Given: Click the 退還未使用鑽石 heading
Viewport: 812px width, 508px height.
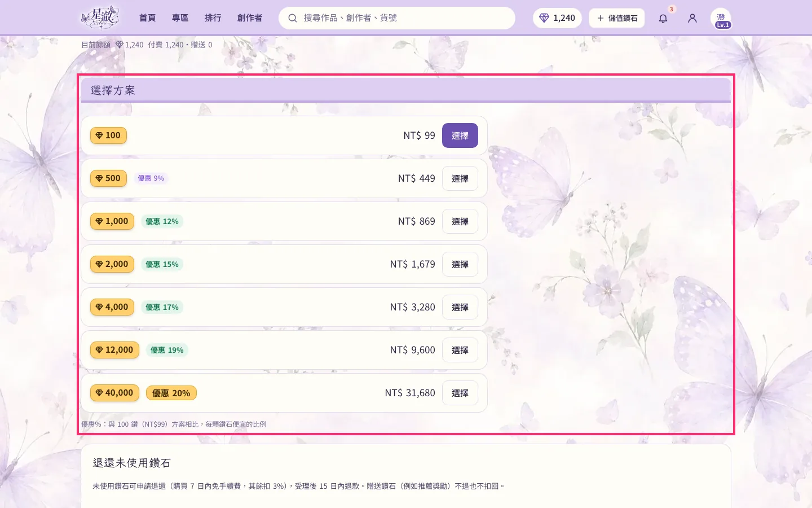Looking at the screenshot, I should (131, 463).
